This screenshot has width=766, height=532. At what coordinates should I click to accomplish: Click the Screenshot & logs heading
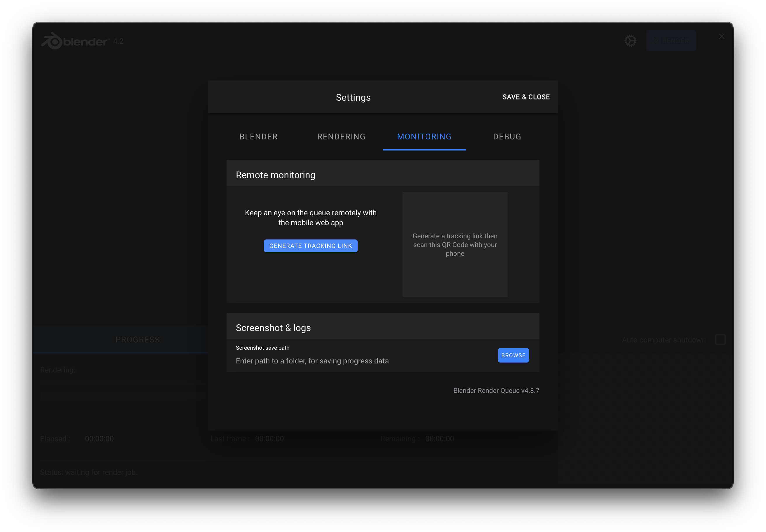tap(273, 328)
